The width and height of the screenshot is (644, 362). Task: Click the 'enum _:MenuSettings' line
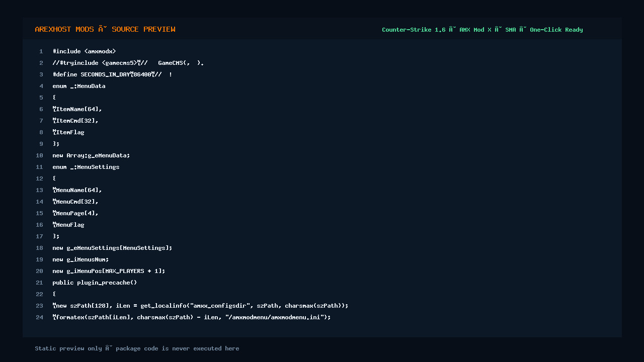(x=86, y=167)
